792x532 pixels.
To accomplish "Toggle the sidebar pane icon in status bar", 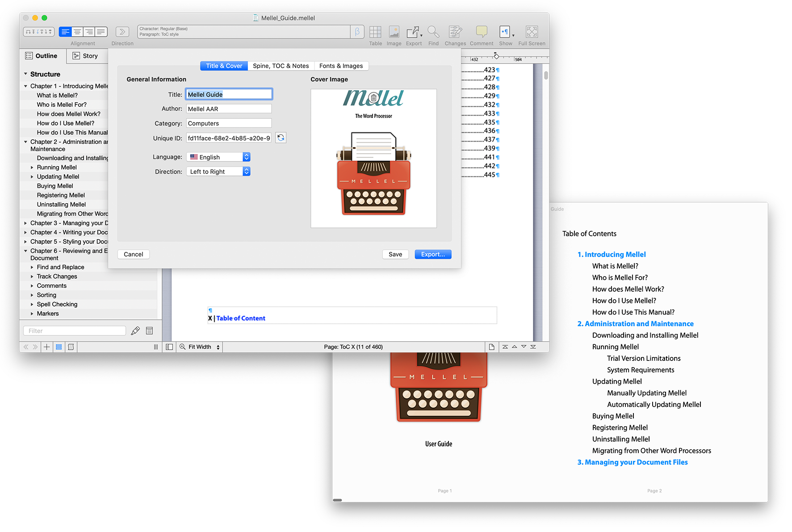I will pyautogui.click(x=169, y=347).
